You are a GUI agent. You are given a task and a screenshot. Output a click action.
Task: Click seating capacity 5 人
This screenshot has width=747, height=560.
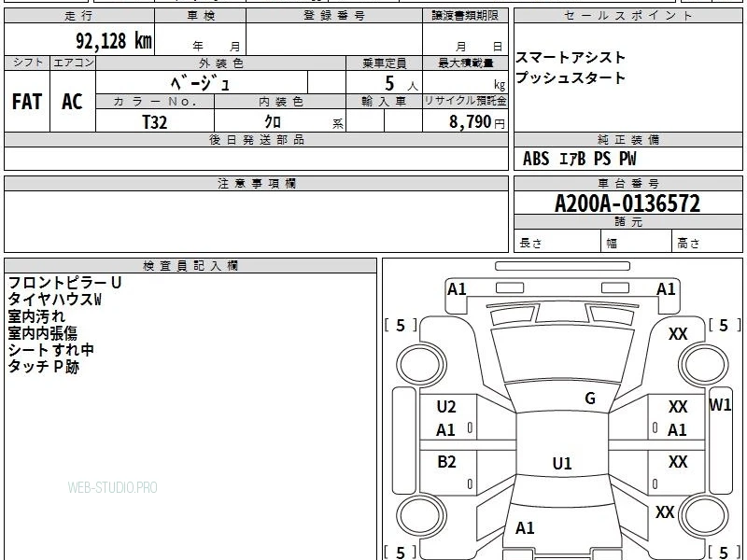pyautogui.click(x=401, y=84)
